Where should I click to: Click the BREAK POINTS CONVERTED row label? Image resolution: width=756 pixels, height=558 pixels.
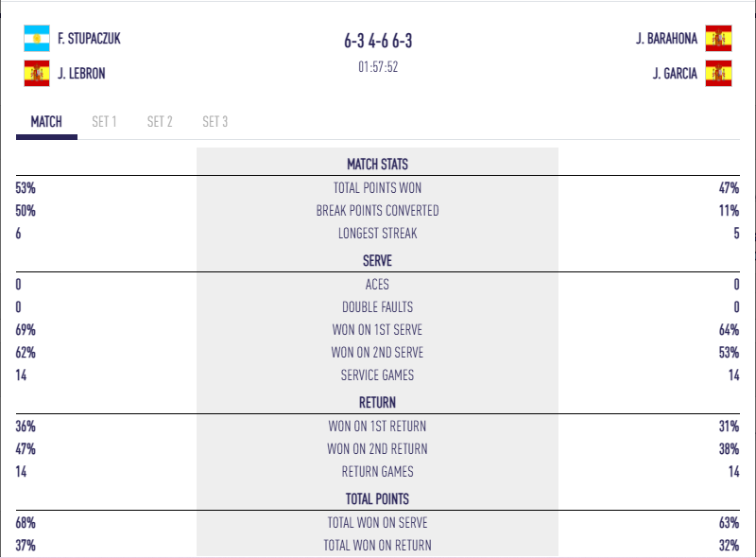[x=377, y=210]
